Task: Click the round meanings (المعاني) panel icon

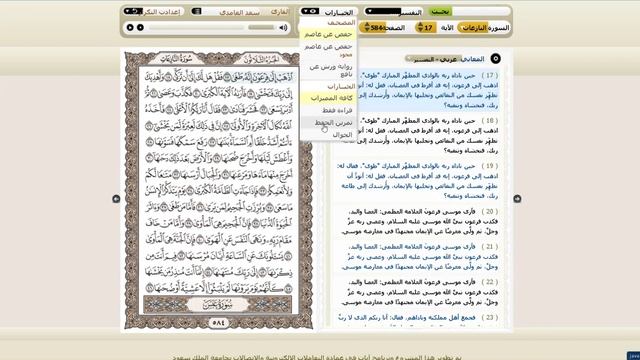Action: coord(495,59)
